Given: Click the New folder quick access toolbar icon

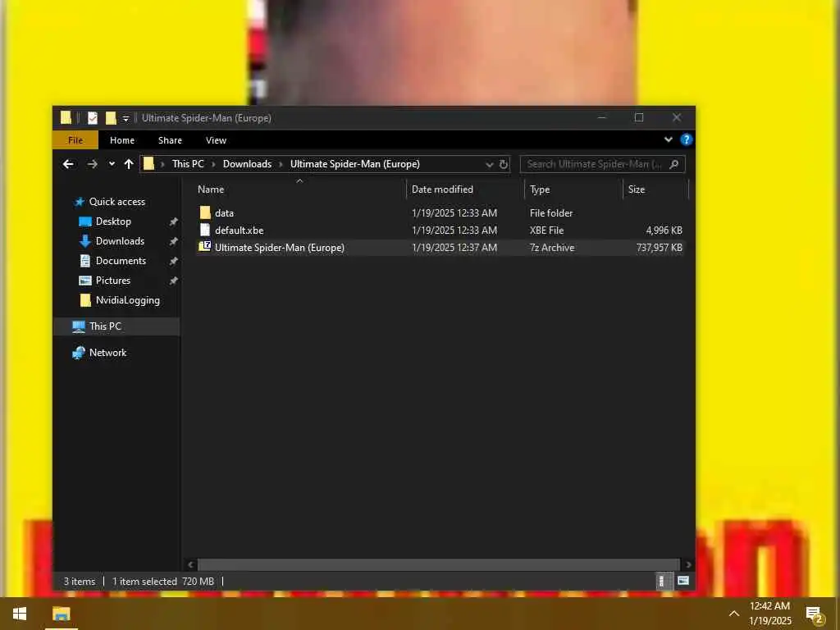Looking at the screenshot, I should (111, 118).
